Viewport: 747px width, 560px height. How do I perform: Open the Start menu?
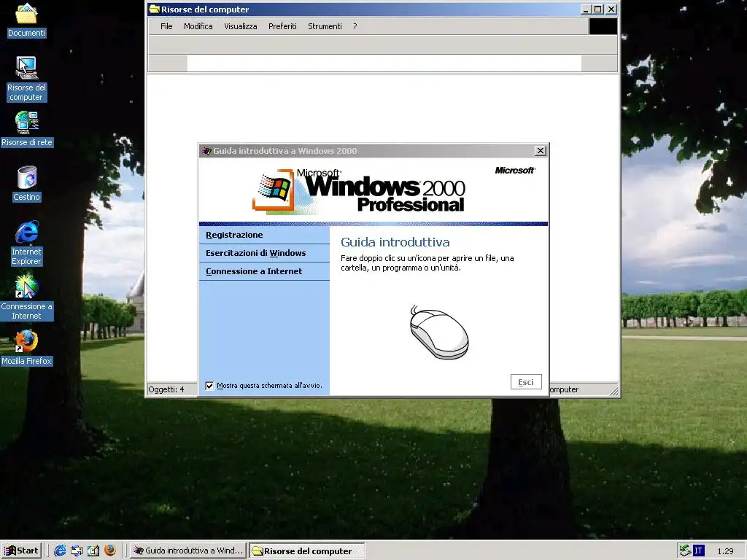click(22, 551)
